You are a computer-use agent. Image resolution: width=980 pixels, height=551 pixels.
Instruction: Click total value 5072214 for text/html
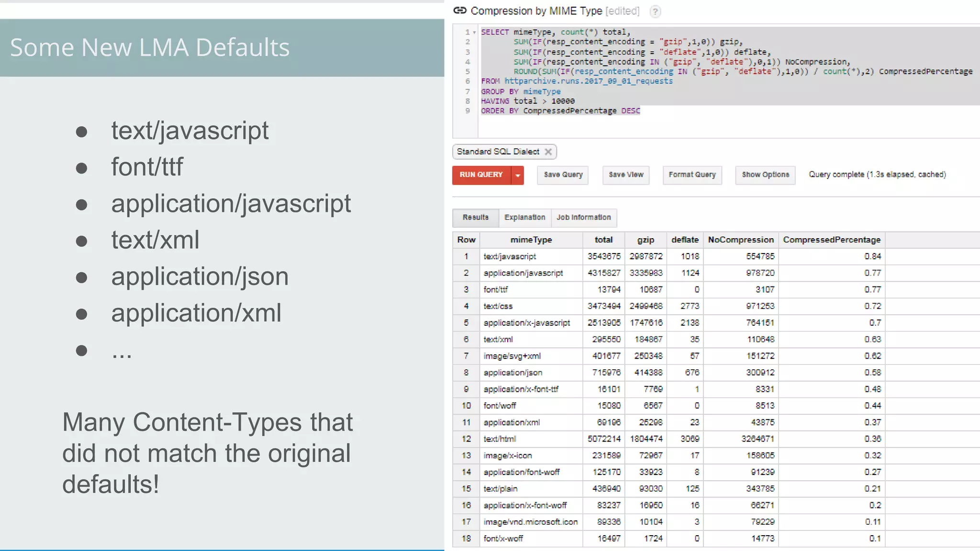[604, 439]
